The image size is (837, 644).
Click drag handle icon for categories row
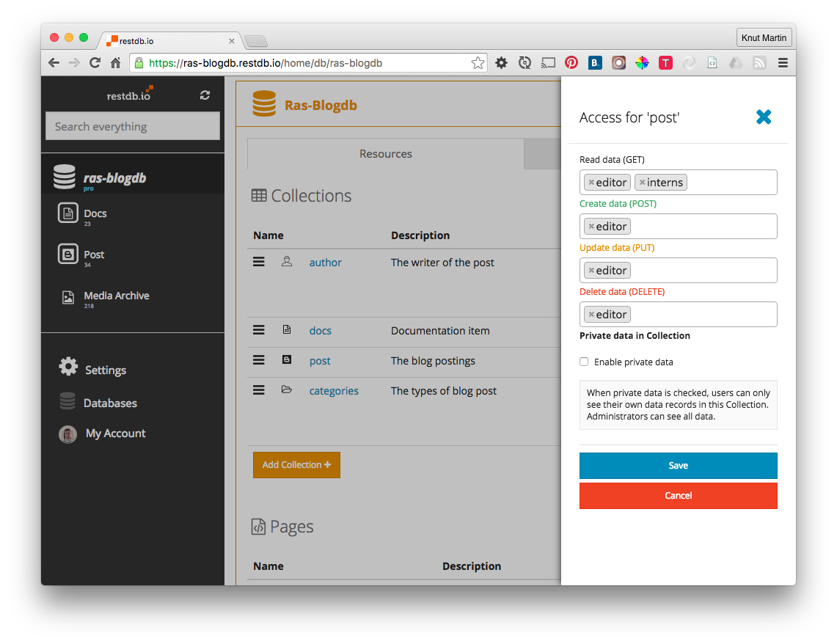[x=259, y=390]
